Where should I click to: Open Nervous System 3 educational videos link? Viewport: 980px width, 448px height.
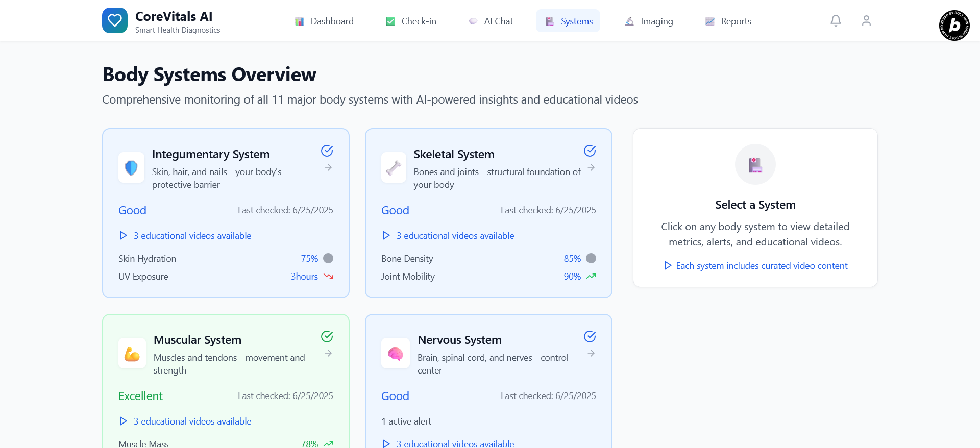click(x=455, y=443)
